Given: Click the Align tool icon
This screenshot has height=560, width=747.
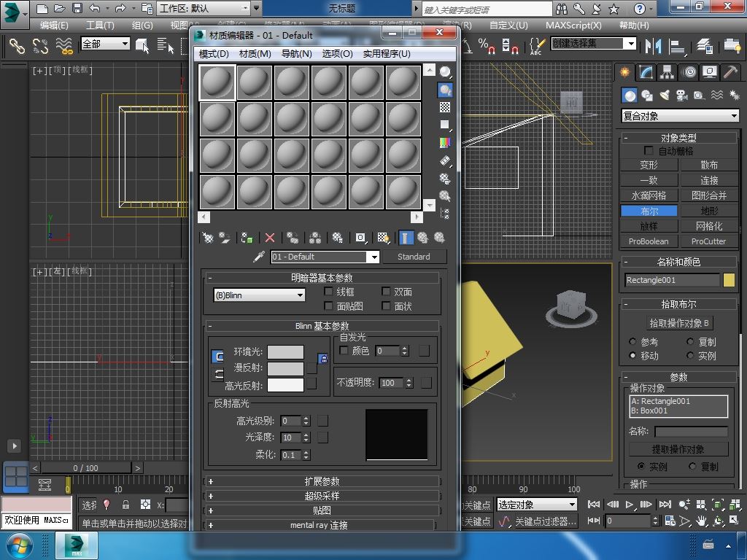Looking at the screenshot, I should [677, 46].
